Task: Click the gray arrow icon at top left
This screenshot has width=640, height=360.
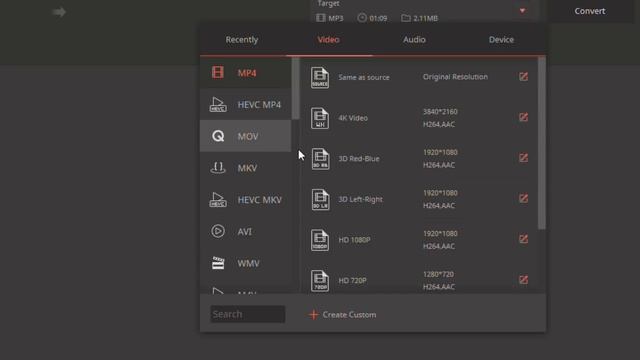Action: pos(59,12)
